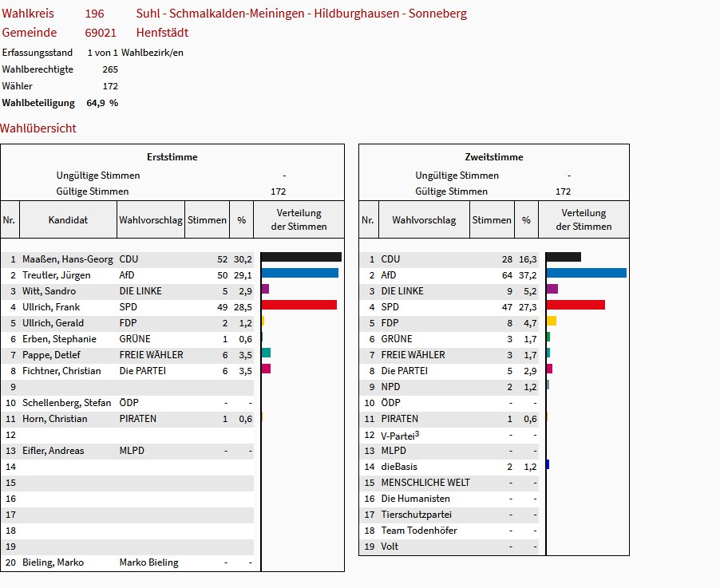The width and height of the screenshot is (720, 588).
Task: Select "dieBasis" in the Zweitstimme table
Action: pos(399,467)
